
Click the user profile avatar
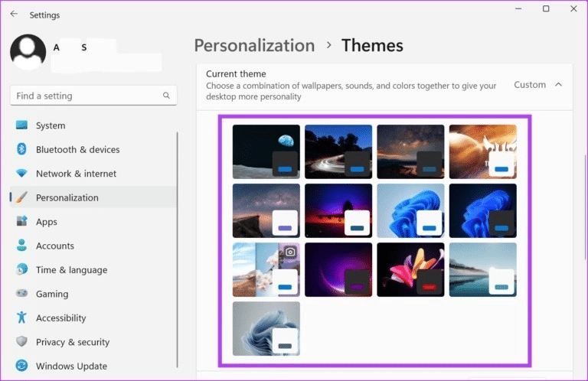click(x=28, y=52)
